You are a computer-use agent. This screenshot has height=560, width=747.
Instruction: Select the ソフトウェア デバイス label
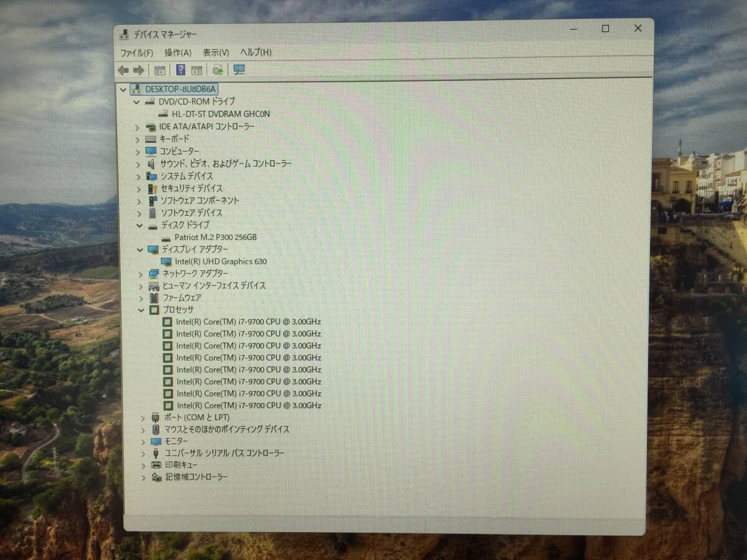pyautogui.click(x=192, y=213)
